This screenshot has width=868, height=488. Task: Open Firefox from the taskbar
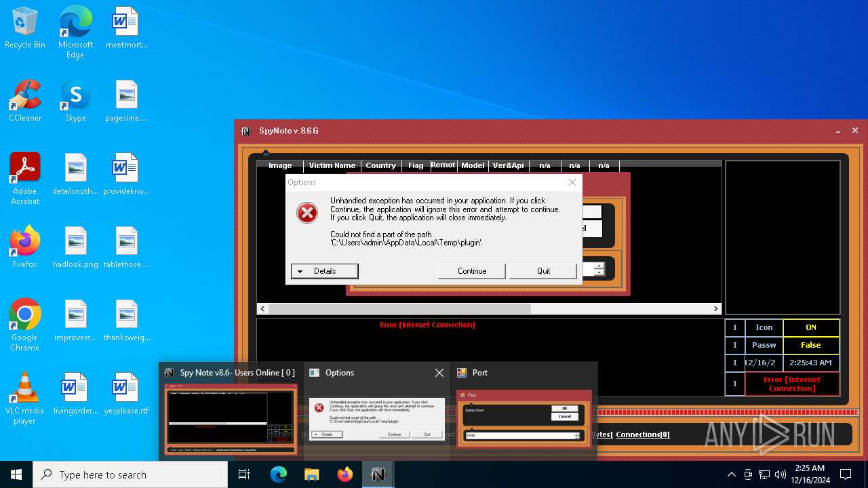[345, 474]
